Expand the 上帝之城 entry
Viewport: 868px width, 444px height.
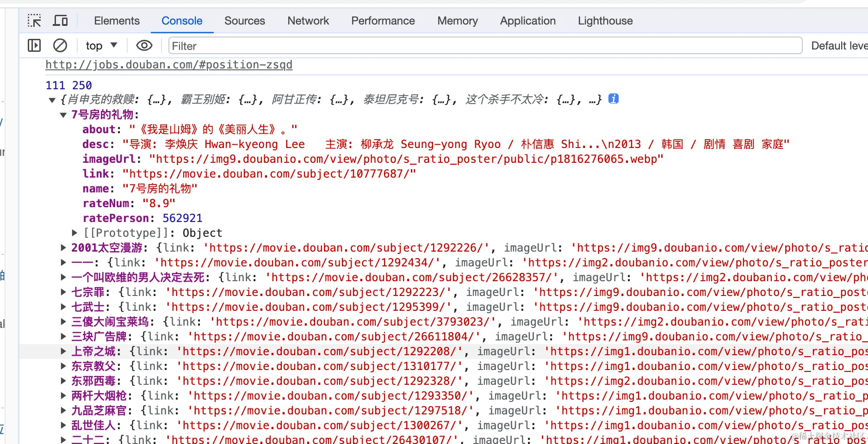coord(63,351)
